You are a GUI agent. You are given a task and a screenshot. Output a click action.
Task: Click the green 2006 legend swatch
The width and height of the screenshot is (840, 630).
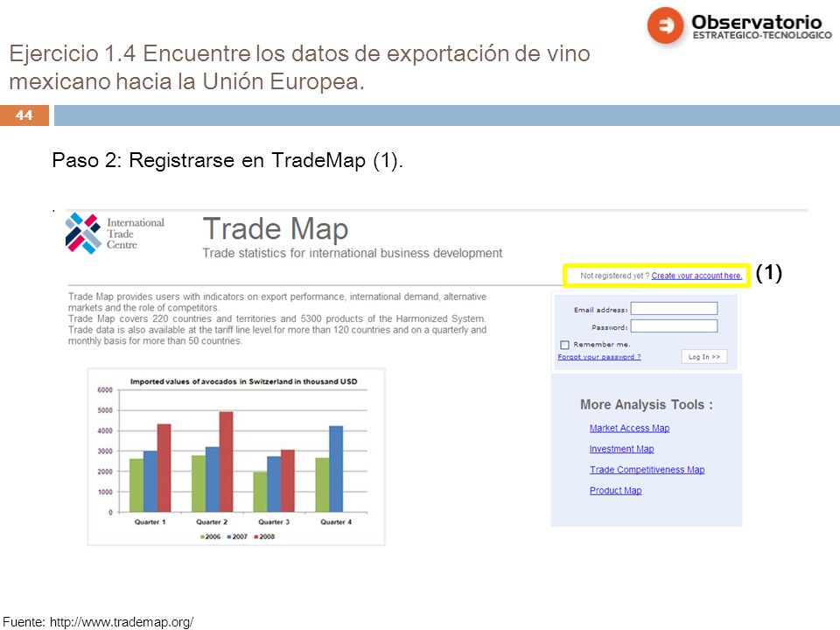point(202,536)
